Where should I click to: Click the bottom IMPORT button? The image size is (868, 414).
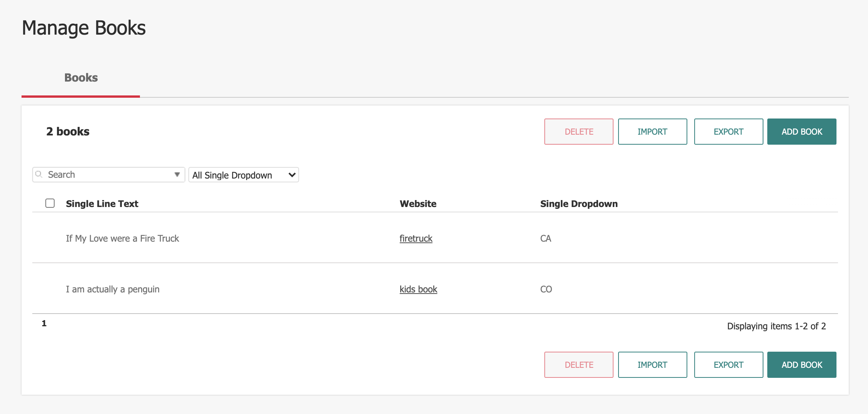[652, 365]
